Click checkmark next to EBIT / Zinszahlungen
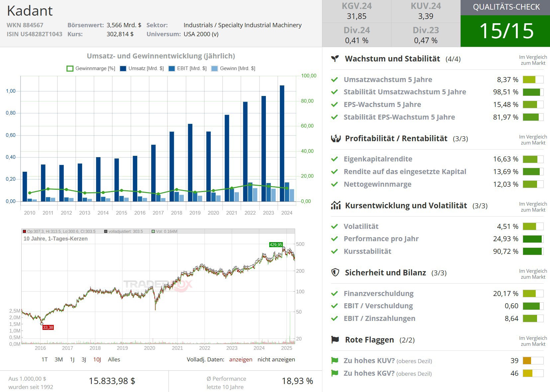Image resolution: width=550 pixels, height=392 pixels. (335, 319)
